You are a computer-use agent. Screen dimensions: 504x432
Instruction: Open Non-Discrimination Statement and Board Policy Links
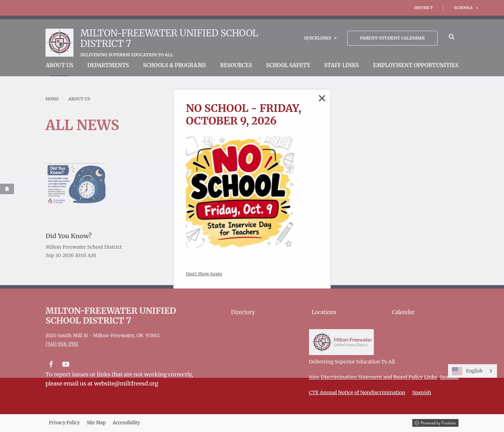[x=373, y=377]
